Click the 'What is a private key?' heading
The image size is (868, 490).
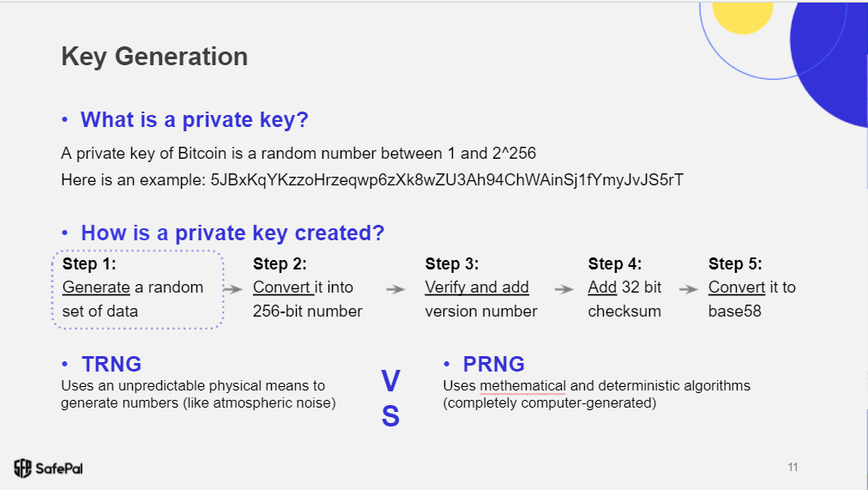(x=195, y=119)
